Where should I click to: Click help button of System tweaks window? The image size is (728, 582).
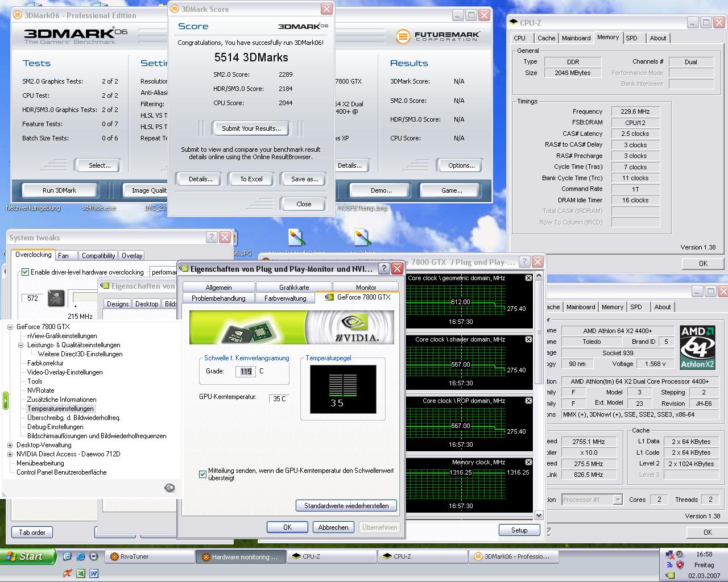pyautogui.click(x=212, y=238)
